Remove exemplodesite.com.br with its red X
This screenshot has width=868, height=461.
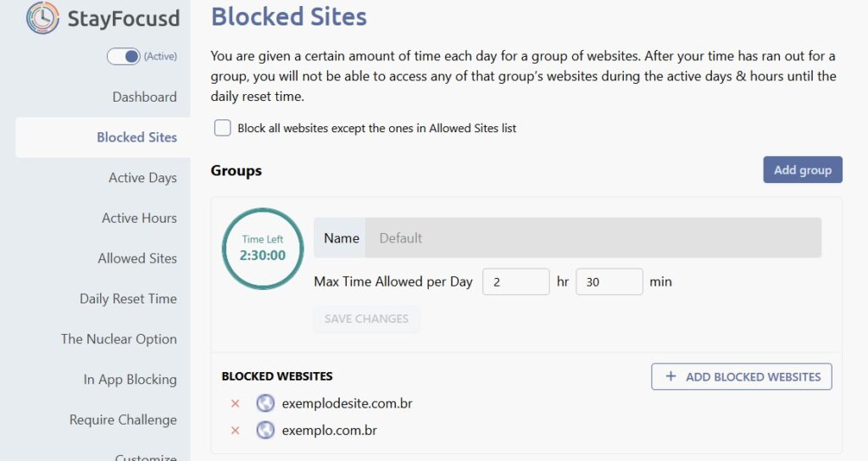[236, 403]
